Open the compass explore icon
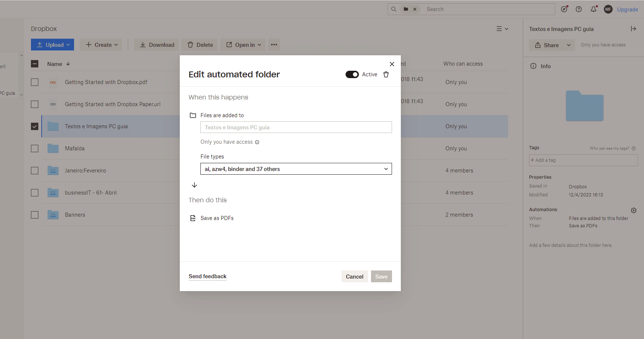The width and height of the screenshot is (644, 339). pyautogui.click(x=564, y=9)
